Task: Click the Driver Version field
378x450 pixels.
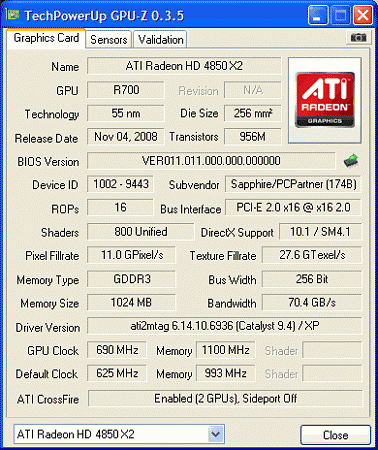Action: point(224,326)
